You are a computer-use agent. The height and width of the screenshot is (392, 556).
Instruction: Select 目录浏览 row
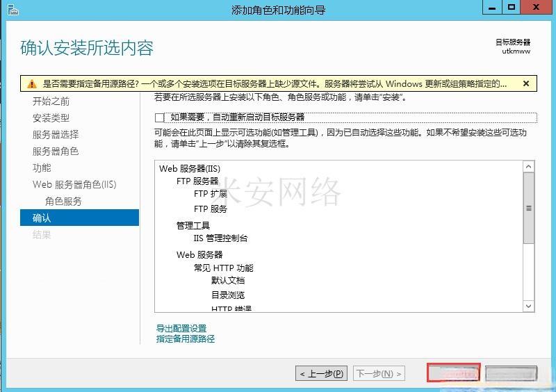pyautogui.click(x=228, y=295)
